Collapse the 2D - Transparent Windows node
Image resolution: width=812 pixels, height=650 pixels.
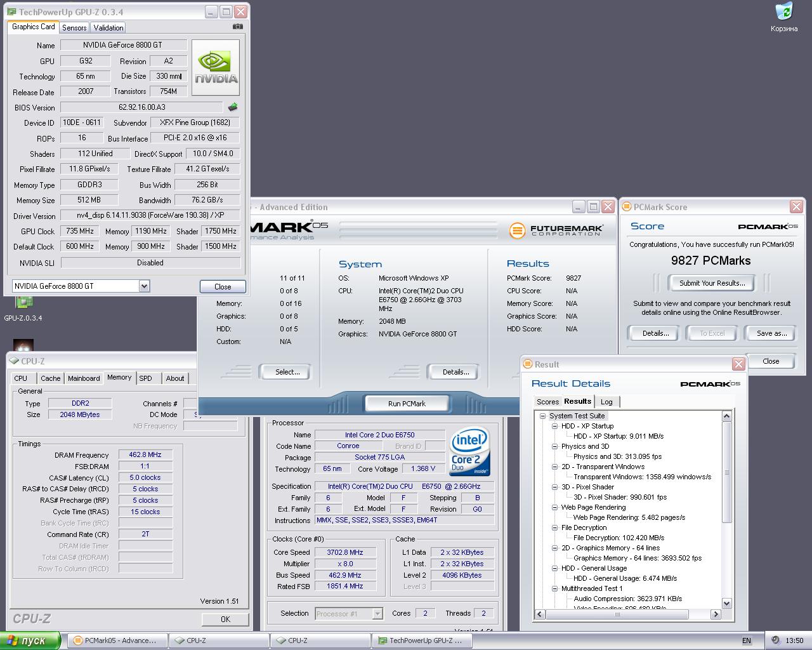point(554,467)
